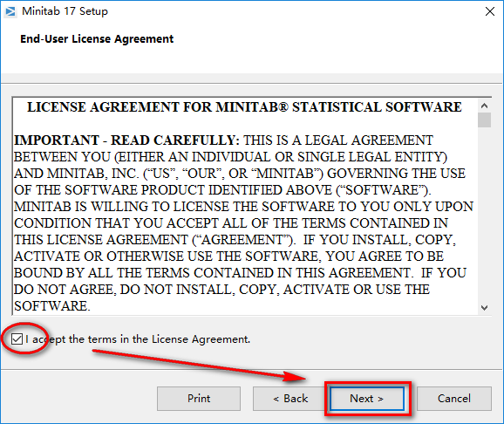Click the license scrollbar down arrow
The image size is (504, 424).
pyautogui.click(x=485, y=308)
